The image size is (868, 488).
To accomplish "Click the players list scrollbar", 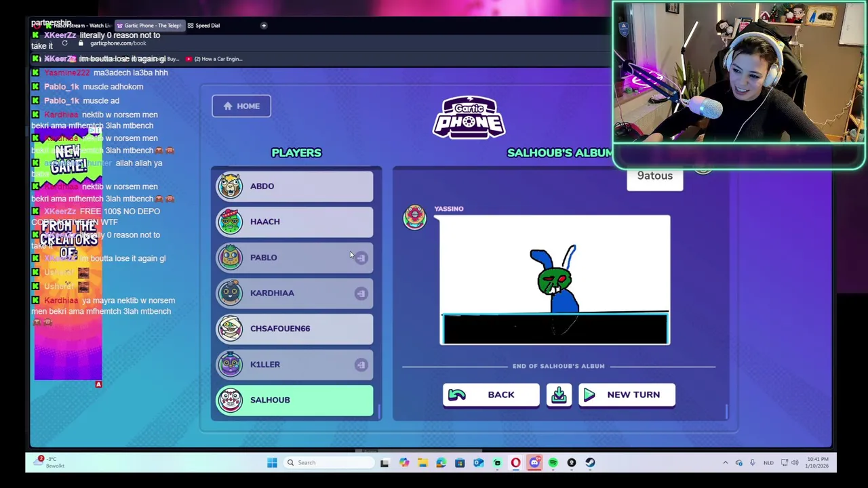I will pyautogui.click(x=379, y=411).
